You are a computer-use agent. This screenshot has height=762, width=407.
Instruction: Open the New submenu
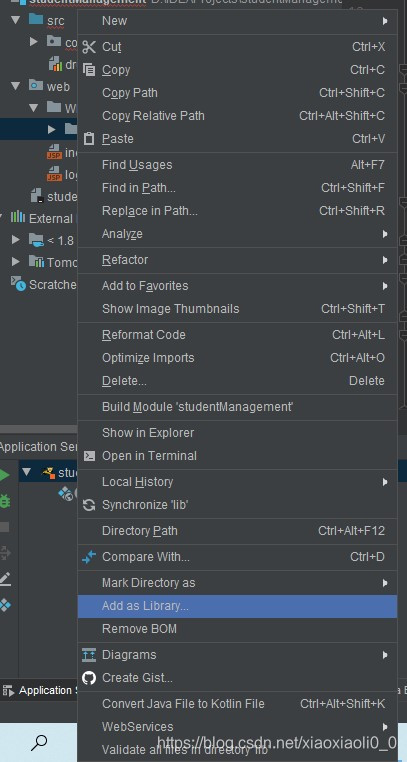(x=237, y=21)
